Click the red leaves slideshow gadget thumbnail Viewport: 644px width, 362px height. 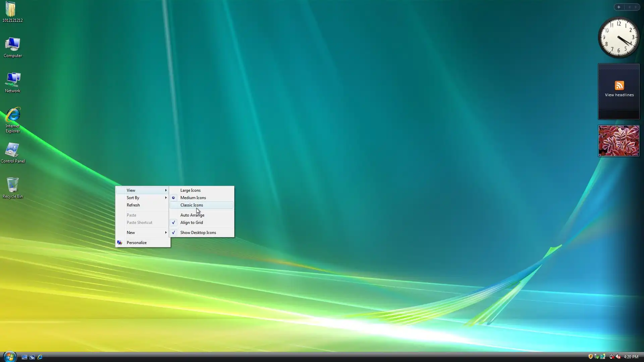(x=619, y=141)
